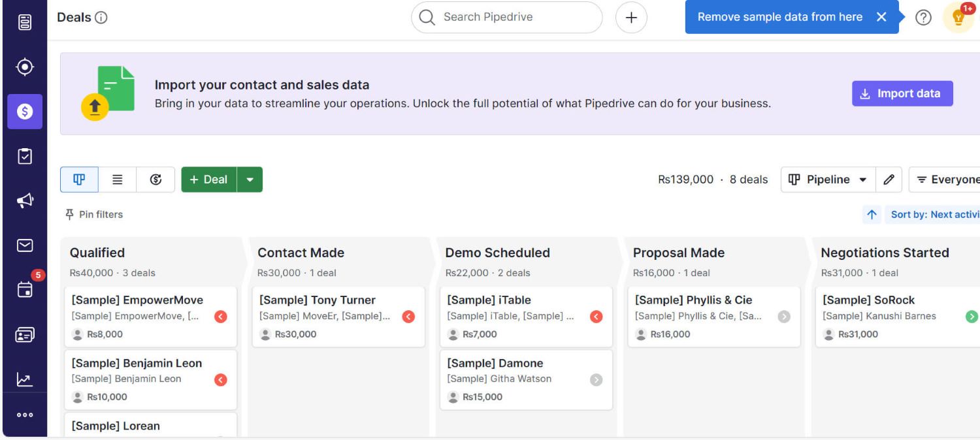The image size is (980, 440).
Task: Open the [Sample] Tony Turner deal
Action: [x=338, y=317]
